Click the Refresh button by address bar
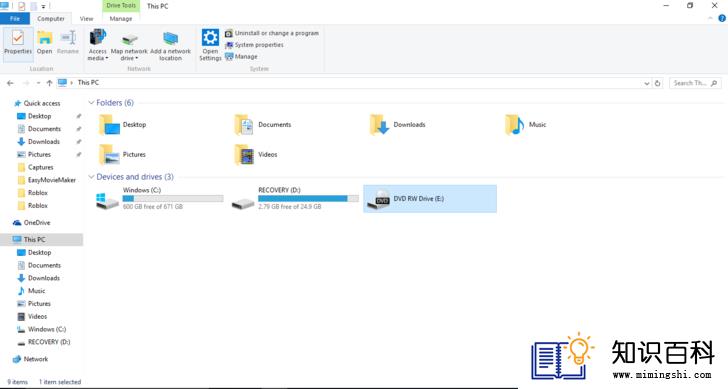The height and width of the screenshot is (389, 728). tap(657, 84)
